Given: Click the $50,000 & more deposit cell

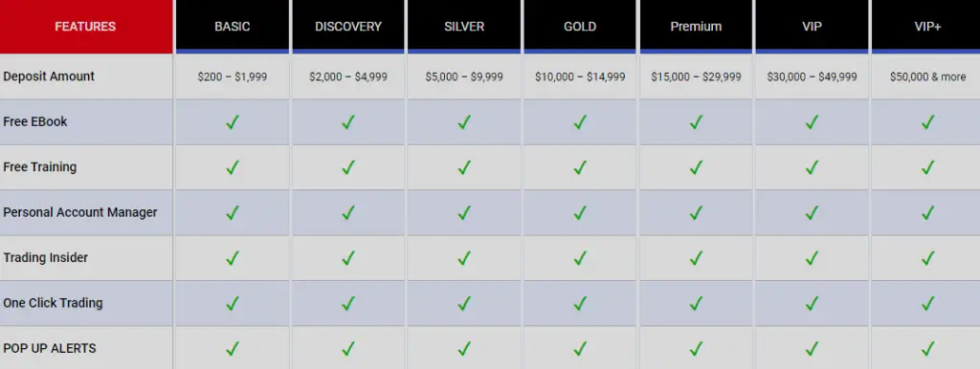Looking at the screenshot, I should 927,76.
